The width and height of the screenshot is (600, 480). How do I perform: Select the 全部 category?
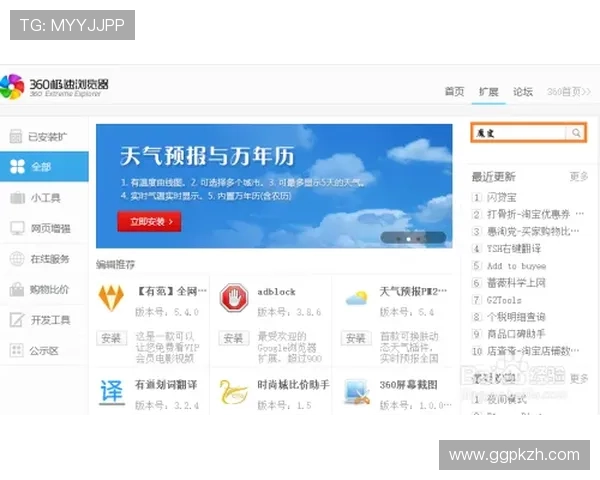[x=44, y=167]
